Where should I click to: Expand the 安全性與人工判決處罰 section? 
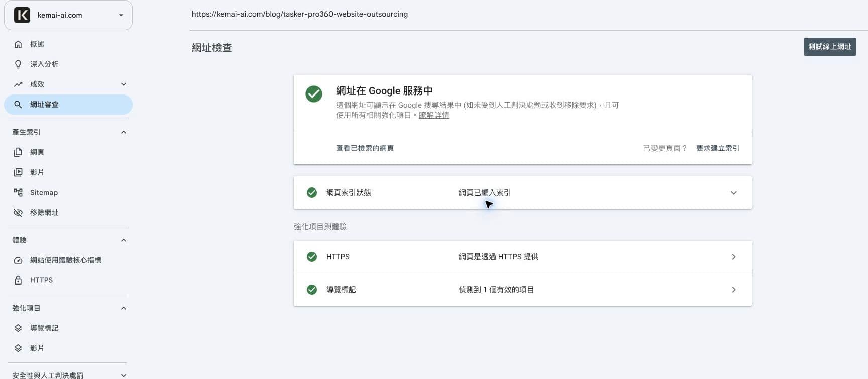click(124, 375)
